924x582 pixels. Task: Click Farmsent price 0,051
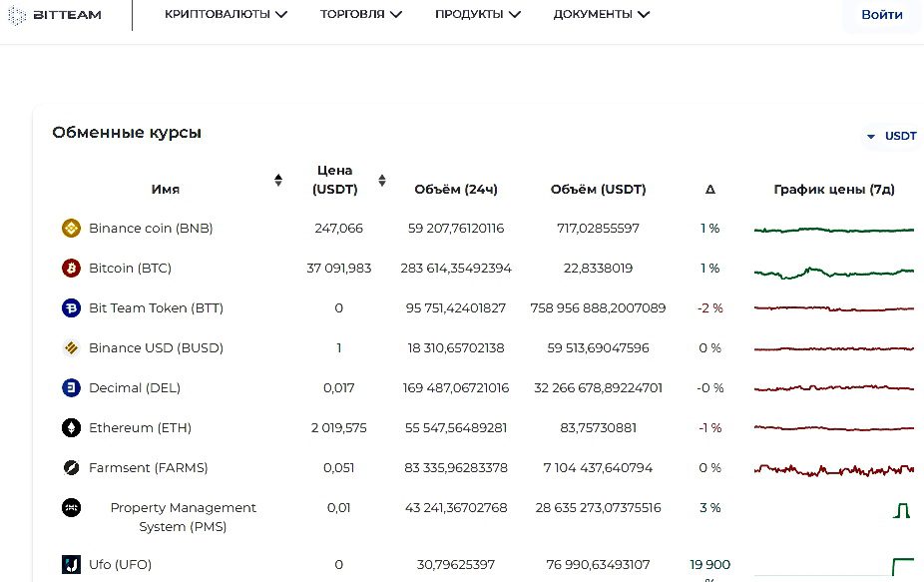tap(339, 467)
